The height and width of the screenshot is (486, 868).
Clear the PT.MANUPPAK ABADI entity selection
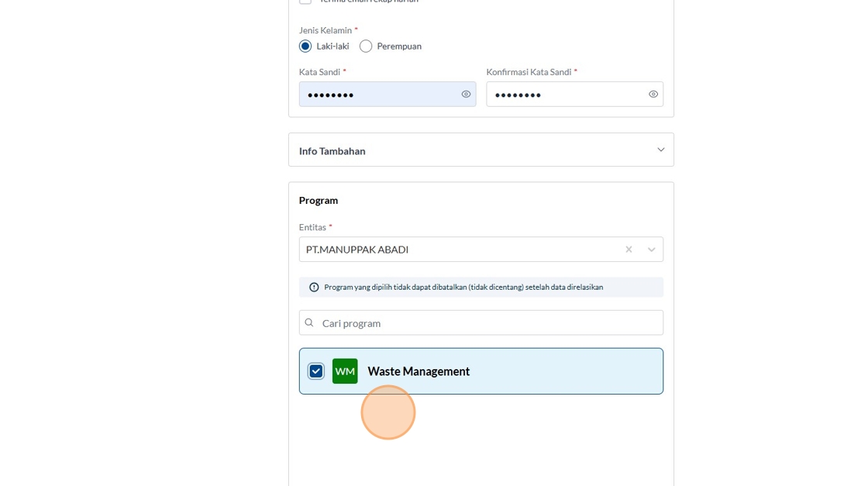point(629,250)
